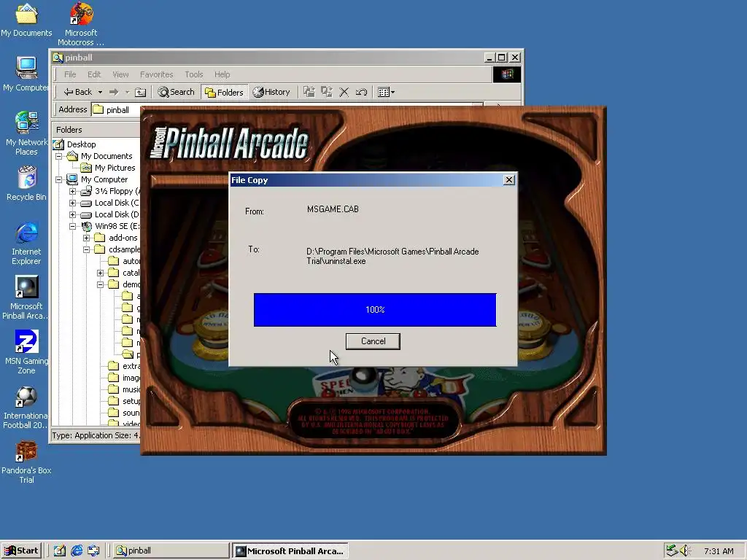This screenshot has width=747, height=560.
Task: Open the Favorites menu
Action: 156,74
